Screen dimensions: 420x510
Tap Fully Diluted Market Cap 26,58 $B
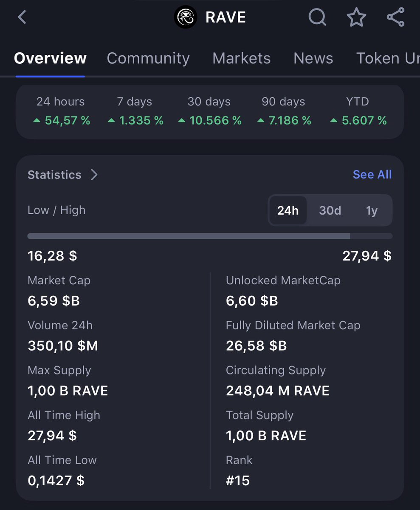(x=257, y=346)
